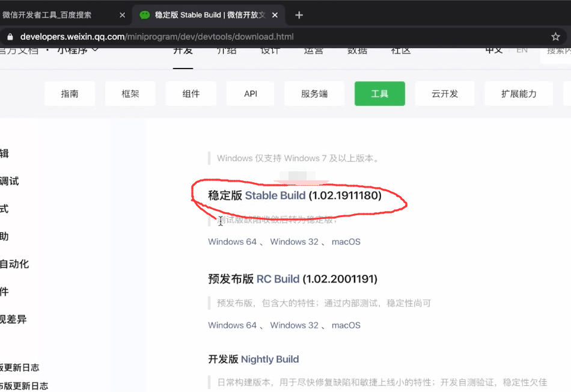Open the 扩展能力 section
Image resolution: width=571 pixels, height=392 pixels.
pyautogui.click(x=519, y=94)
